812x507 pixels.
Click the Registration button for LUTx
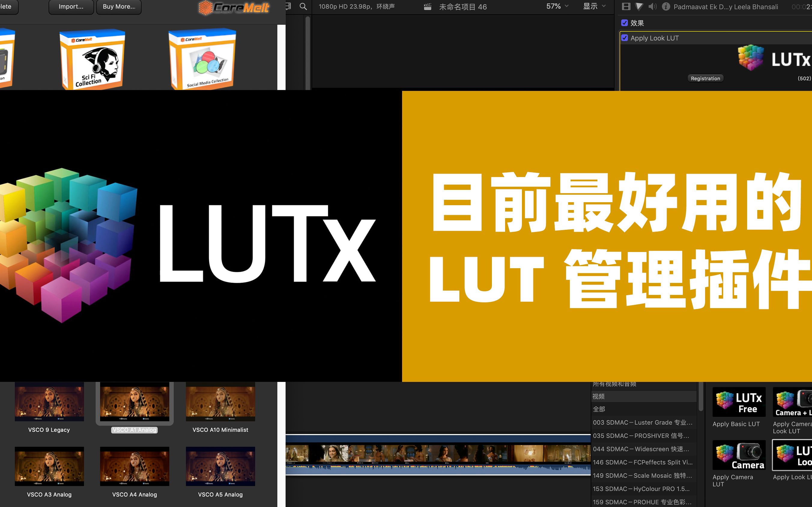click(x=705, y=78)
